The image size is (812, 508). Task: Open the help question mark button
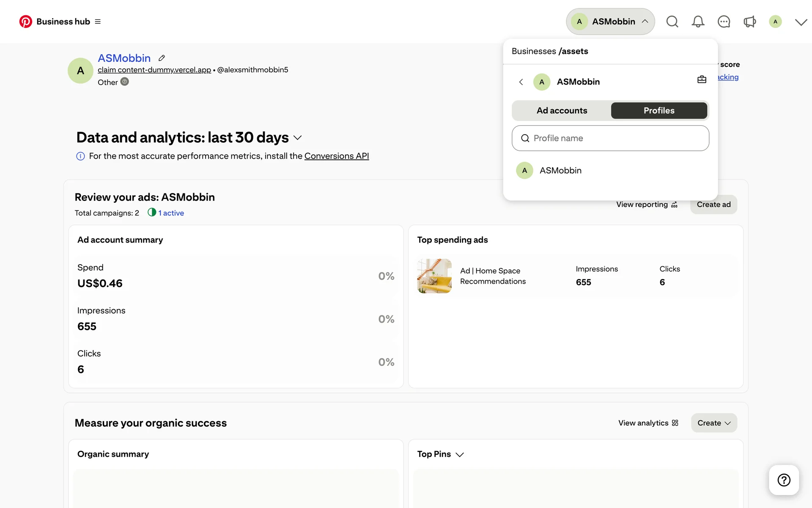tap(784, 480)
